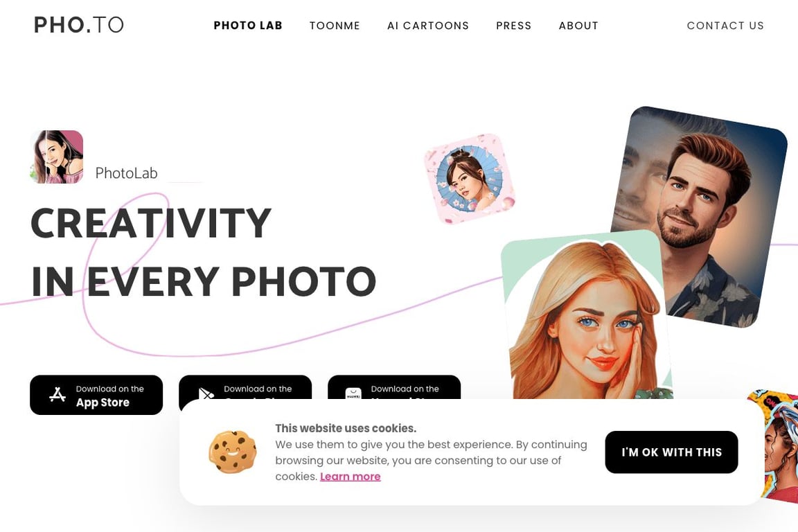Open the Photo Lab menu item
The image size is (798, 532).
(x=248, y=26)
